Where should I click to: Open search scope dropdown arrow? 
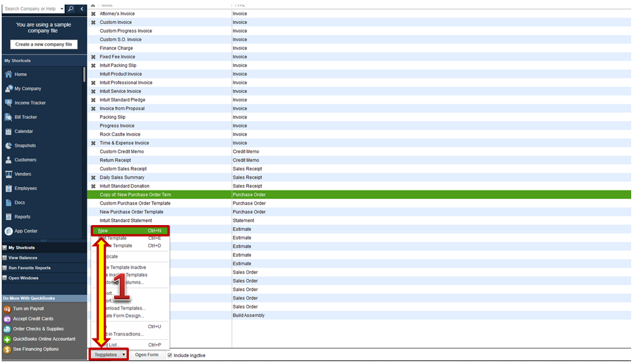62,9
